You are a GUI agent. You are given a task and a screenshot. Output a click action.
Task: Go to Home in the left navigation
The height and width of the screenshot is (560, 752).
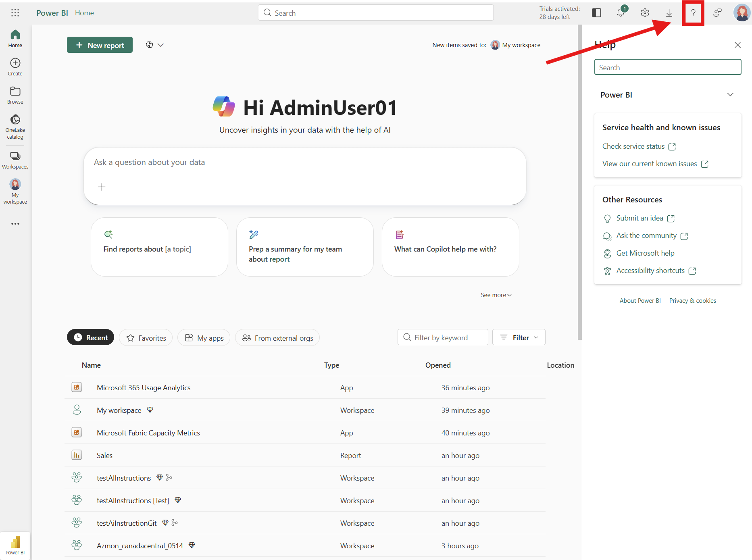coord(15,39)
